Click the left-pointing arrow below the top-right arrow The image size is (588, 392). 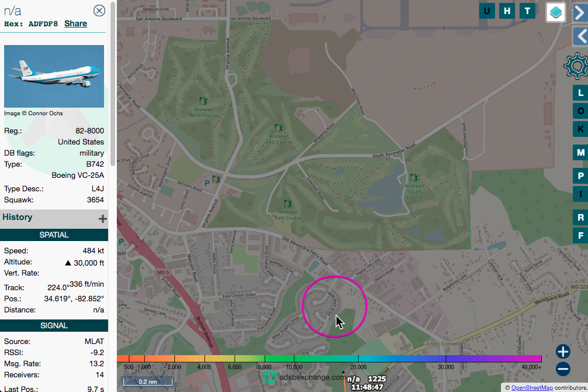[581, 36]
